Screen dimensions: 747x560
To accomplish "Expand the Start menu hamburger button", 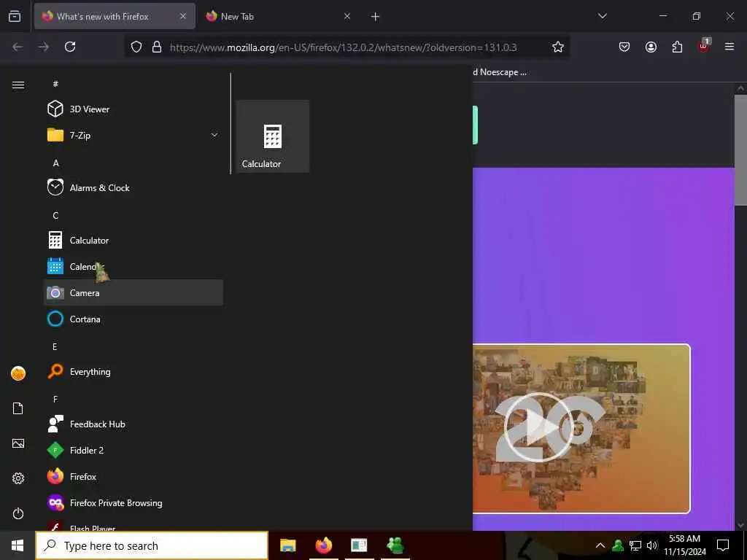I will click(x=18, y=85).
